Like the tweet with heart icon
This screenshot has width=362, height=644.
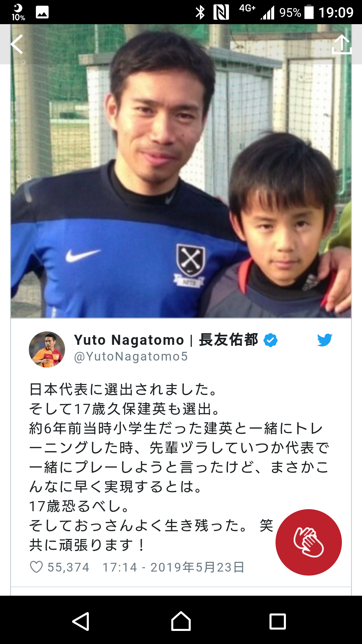coord(37,567)
